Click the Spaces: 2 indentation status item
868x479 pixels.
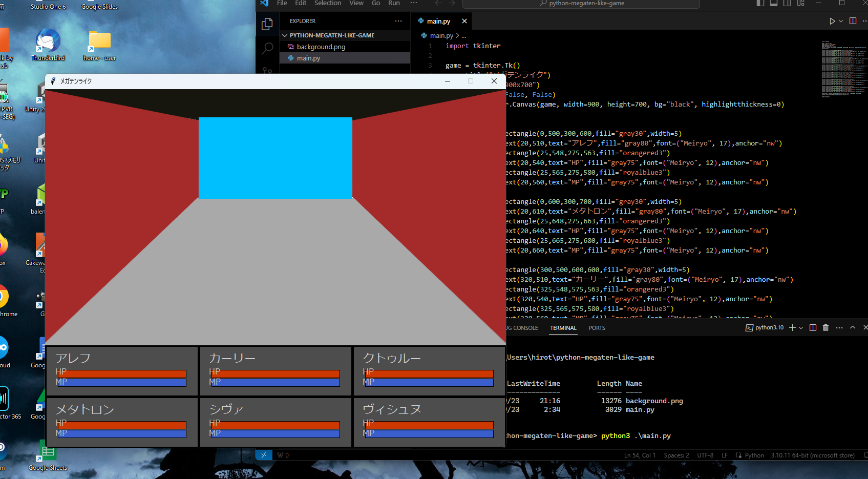676,455
